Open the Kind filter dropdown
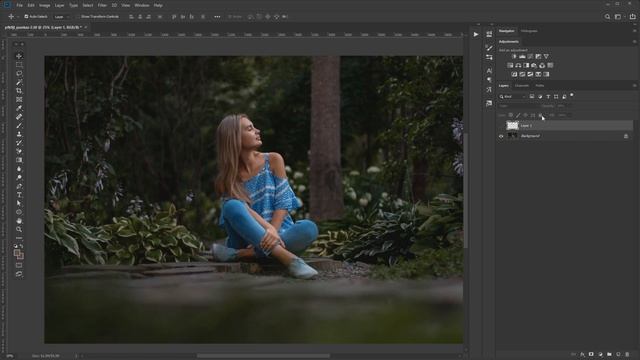Viewport: 640px width, 360px height. pos(513,97)
